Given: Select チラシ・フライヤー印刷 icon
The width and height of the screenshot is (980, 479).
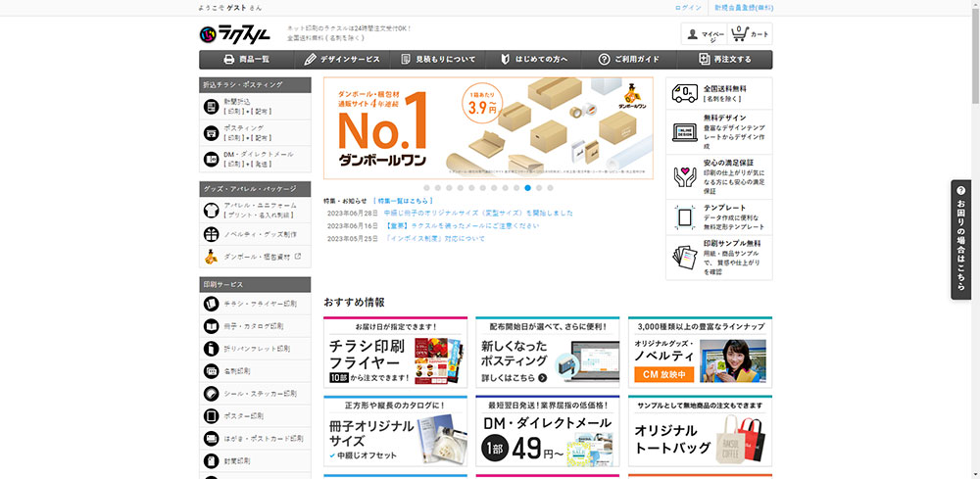Looking at the screenshot, I should pos(212,304).
